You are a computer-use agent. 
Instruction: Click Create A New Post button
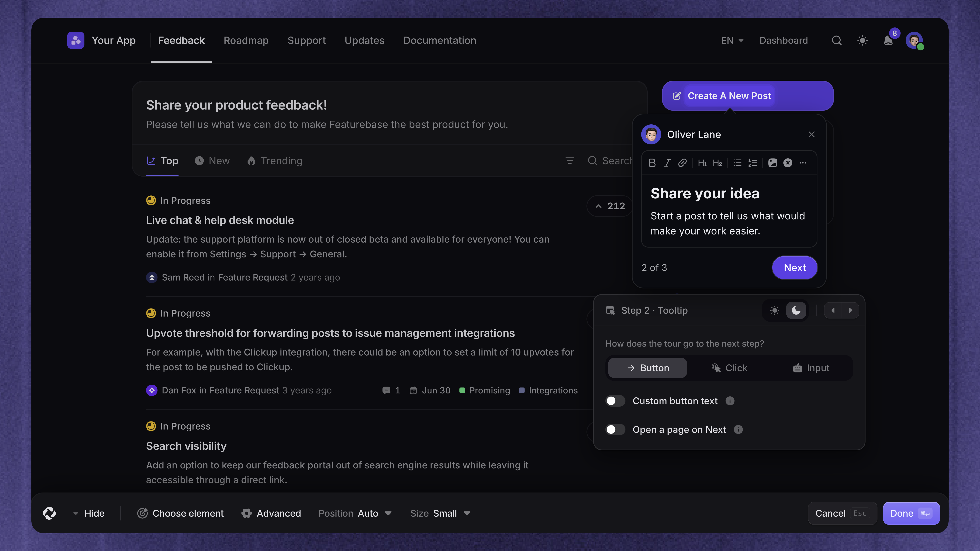pyautogui.click(x=748, y=95)
